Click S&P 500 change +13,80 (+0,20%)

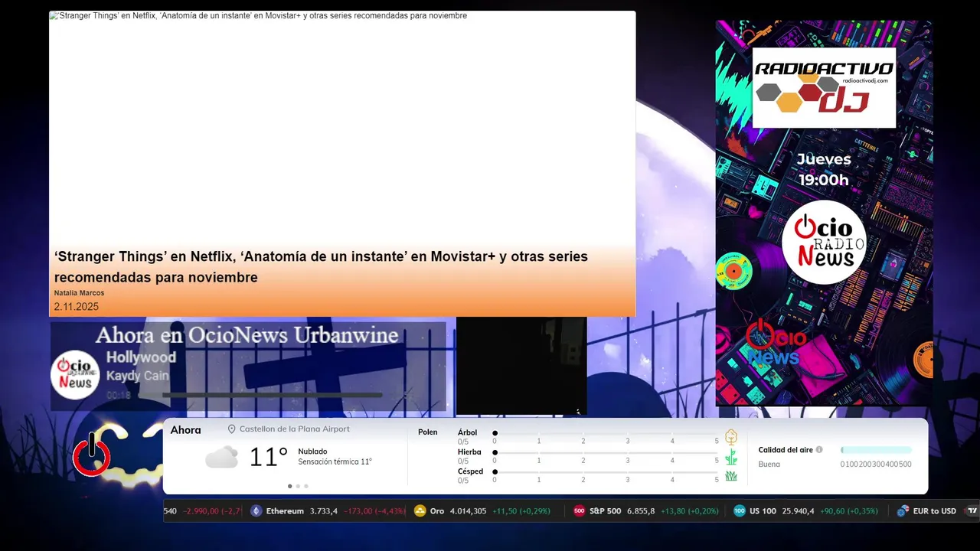(x=690, y=511)
